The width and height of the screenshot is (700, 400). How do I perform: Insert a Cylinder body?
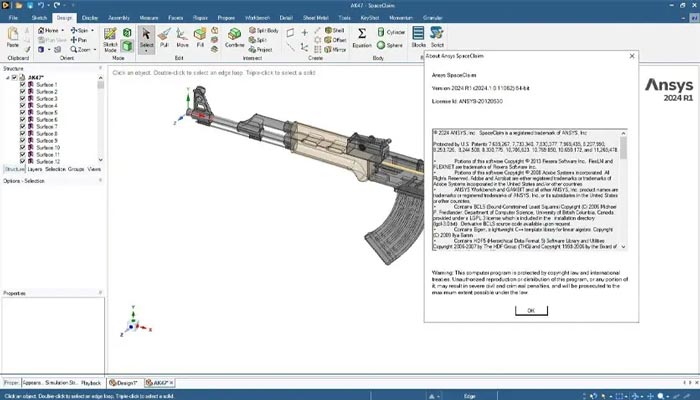[x=391, y=32]
